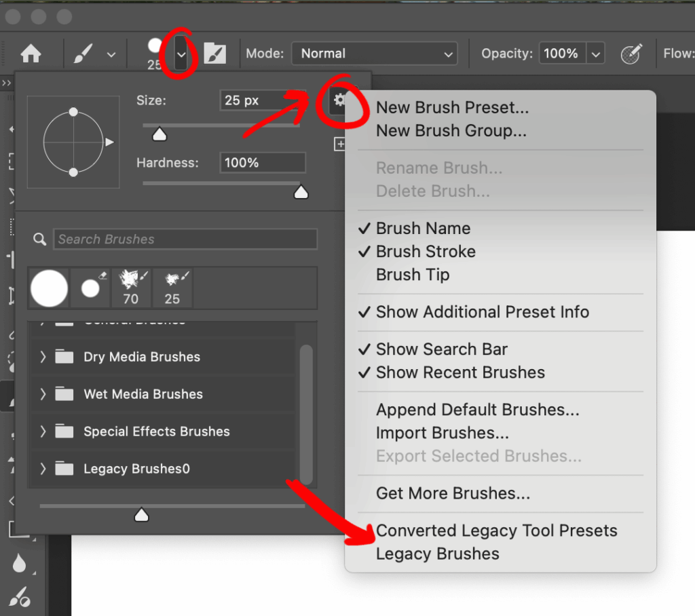
Task: Click Get More Brushes link
Action: (x=453, y=493)
